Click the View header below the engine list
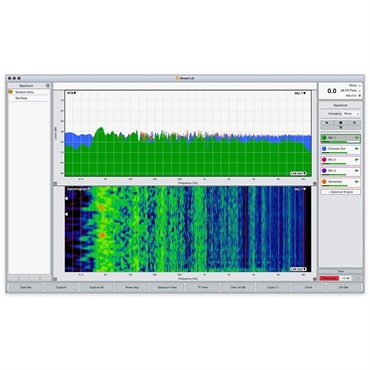The image size is (370, 370). point(341,272)
